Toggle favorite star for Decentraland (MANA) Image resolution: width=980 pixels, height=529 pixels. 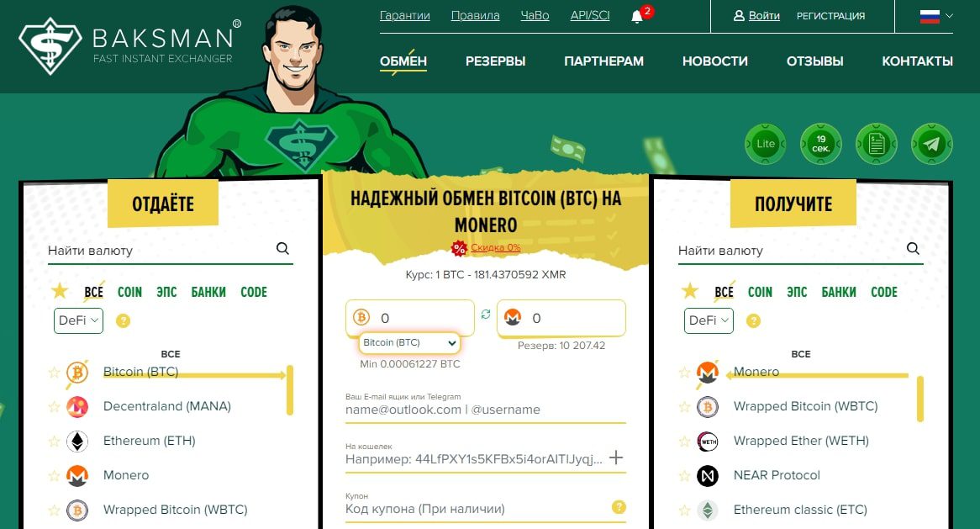tap(55, 407)
